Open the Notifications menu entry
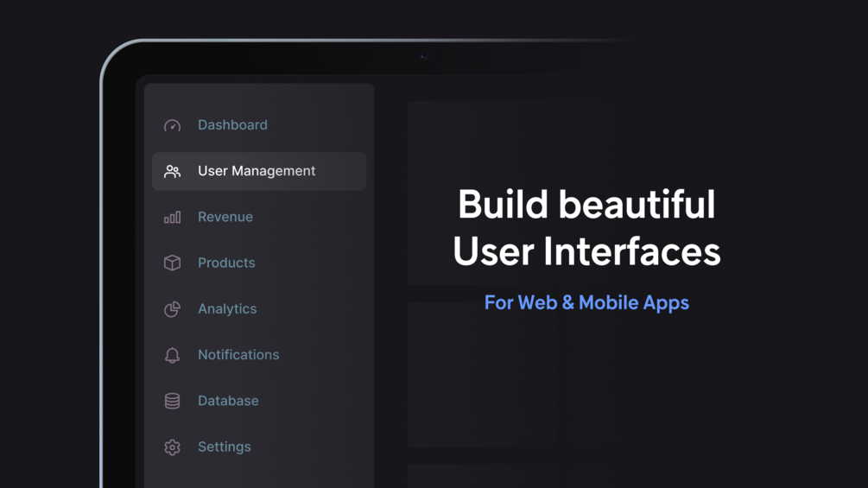Image resolution: width=868 pixels, height=488 pixels. [x=259, y=355]
